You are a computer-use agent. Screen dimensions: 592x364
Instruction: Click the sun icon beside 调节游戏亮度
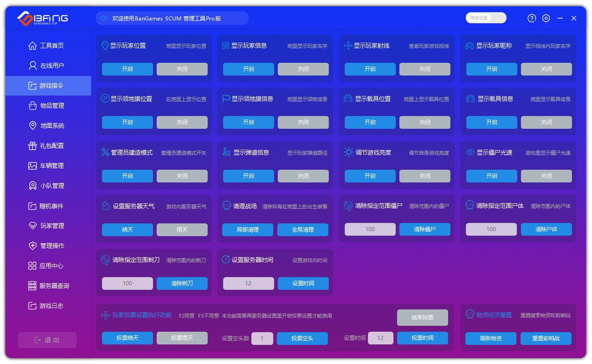[x=348, y=152]
